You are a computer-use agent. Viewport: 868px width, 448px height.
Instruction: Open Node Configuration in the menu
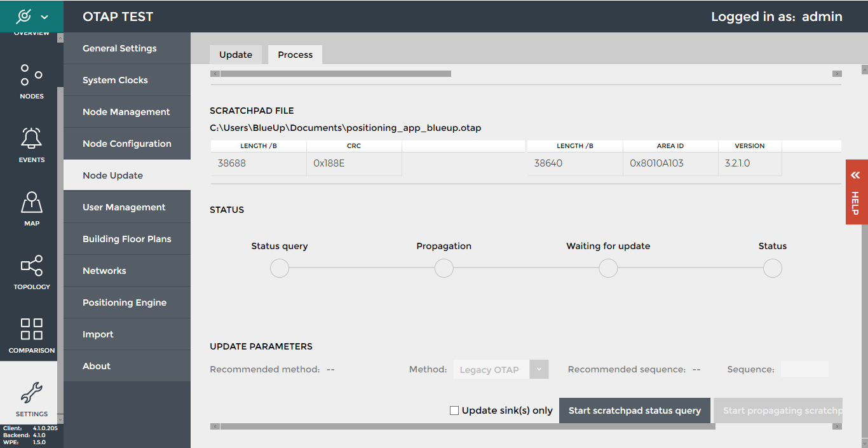126,144
